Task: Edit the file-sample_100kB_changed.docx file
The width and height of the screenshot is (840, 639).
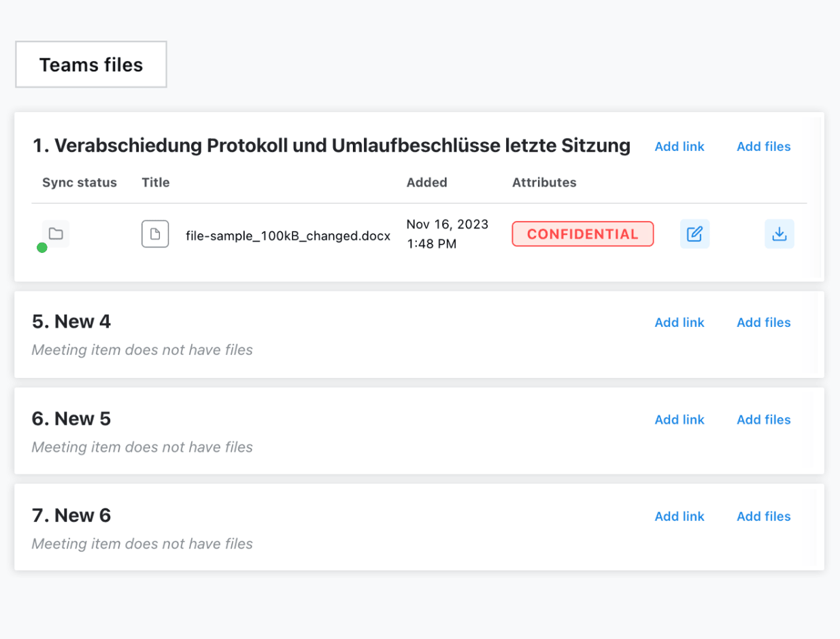Action: click(x=694, y=234)
